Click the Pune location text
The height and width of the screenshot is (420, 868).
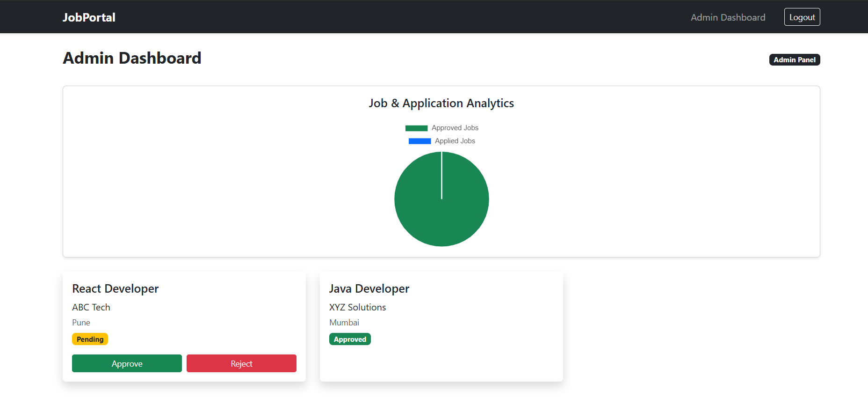pos(81,323)
